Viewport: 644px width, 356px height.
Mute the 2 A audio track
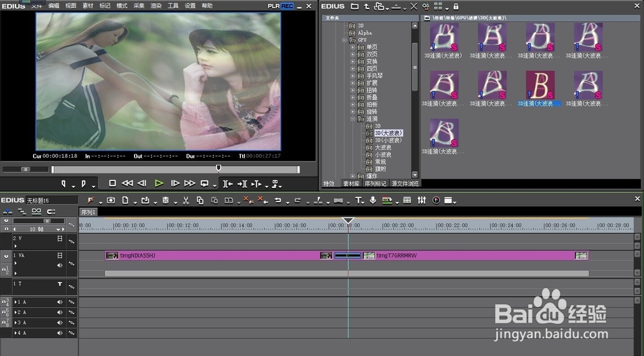(60, 312)
